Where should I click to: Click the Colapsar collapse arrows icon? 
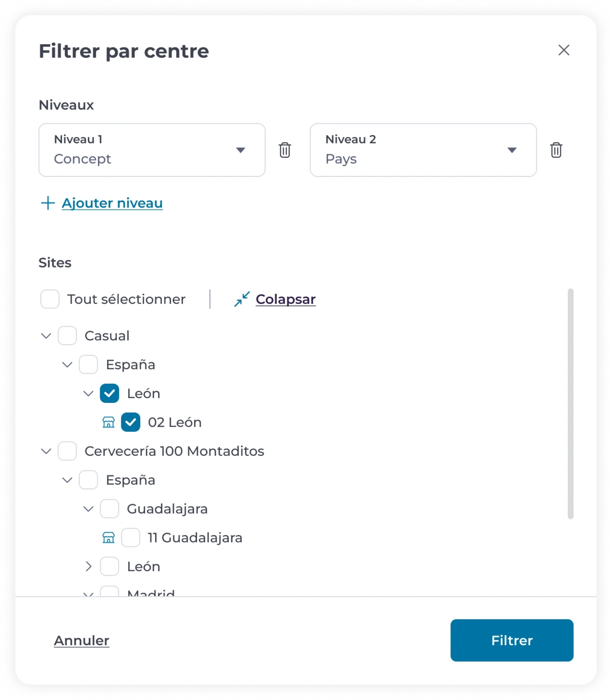coord(242,299)
